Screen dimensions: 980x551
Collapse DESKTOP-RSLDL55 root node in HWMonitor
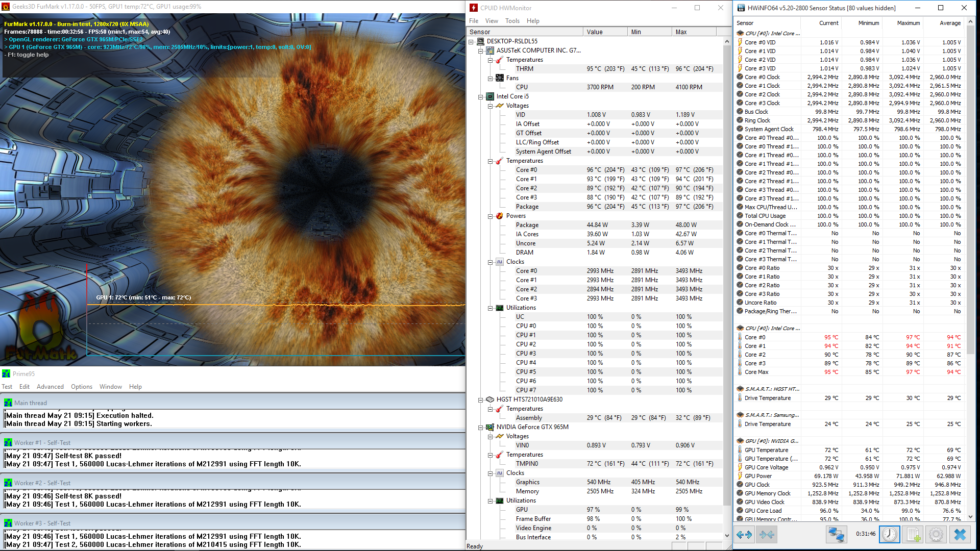pyautogui.click(x=471, y=42)
